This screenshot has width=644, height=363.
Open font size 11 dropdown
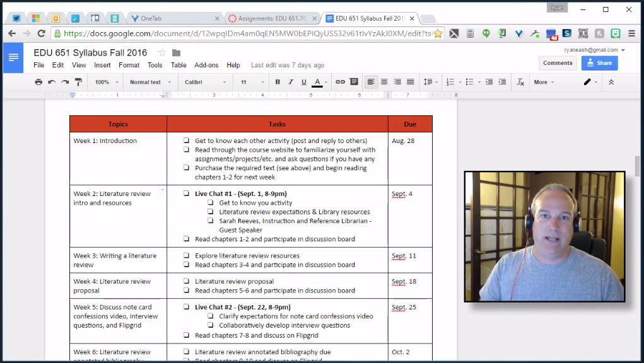252,82
